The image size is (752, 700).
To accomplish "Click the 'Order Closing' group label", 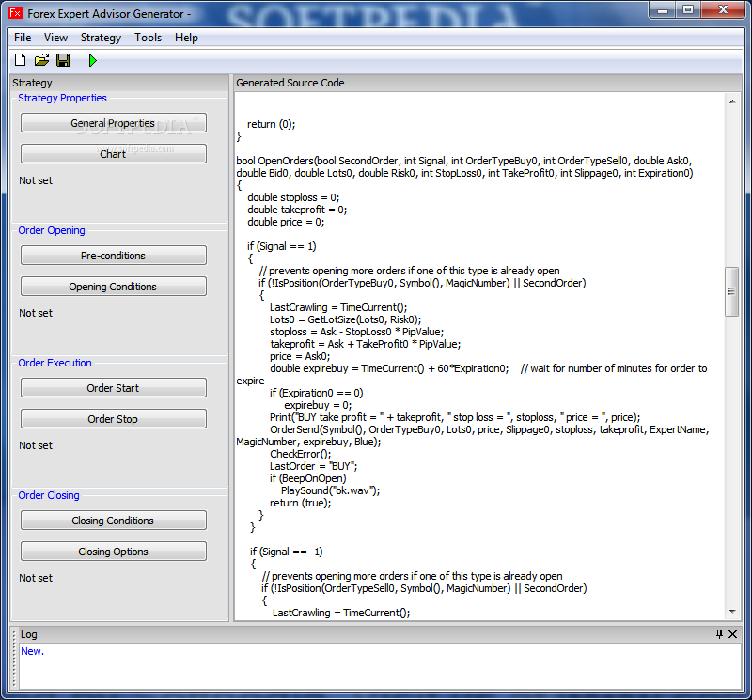I will (x=49, y=495).
